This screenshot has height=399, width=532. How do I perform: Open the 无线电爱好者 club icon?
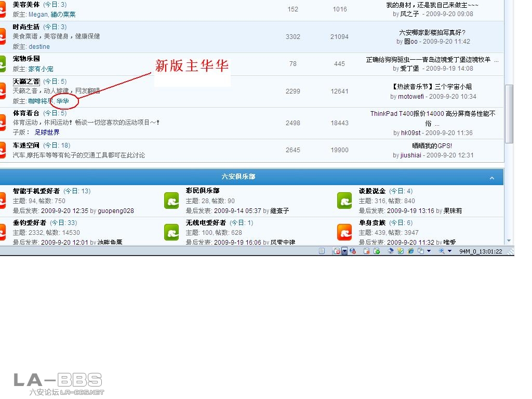(x=171, y=233)
